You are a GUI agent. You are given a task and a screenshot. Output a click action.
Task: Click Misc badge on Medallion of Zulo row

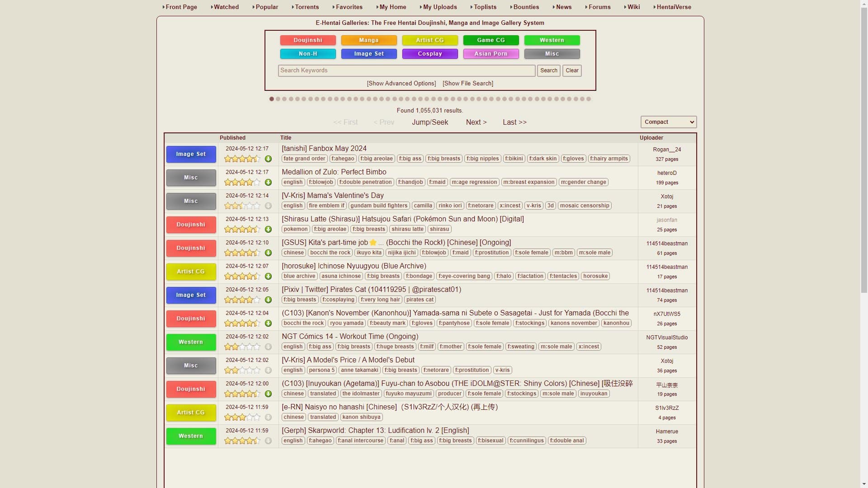click(x=191, y=178)
